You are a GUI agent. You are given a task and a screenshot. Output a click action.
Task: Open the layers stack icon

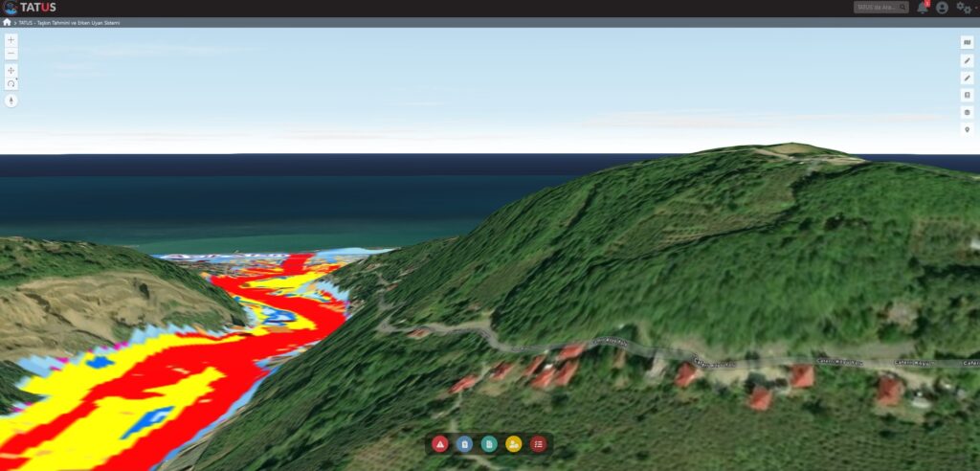pos(967,113)
